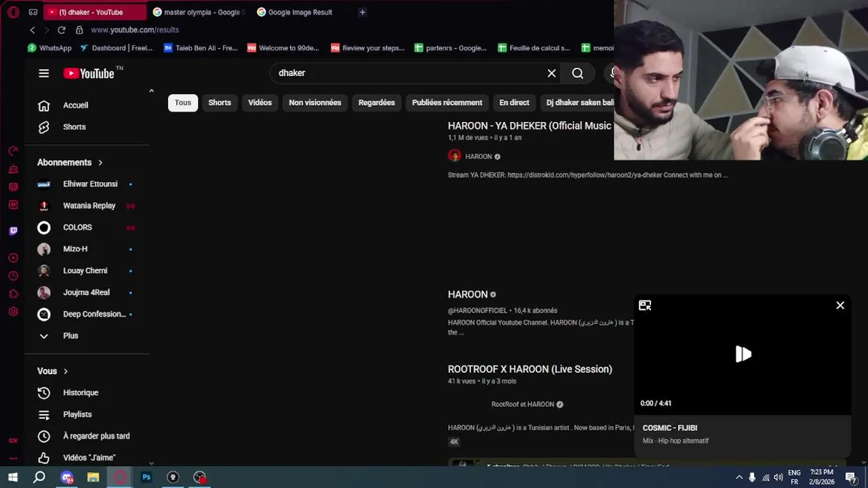
Task: Click the magnifier search button
Action: coord(578,73)
